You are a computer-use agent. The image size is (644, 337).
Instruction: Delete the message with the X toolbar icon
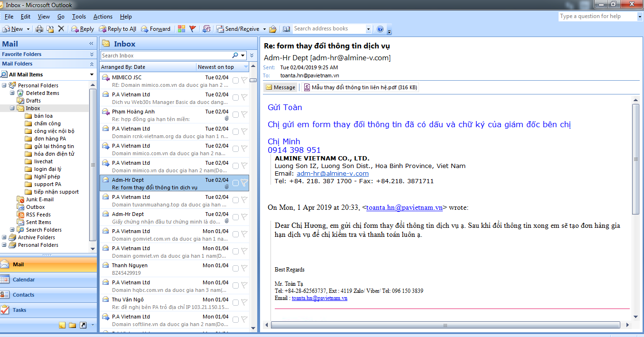click(x=61, y=29)
